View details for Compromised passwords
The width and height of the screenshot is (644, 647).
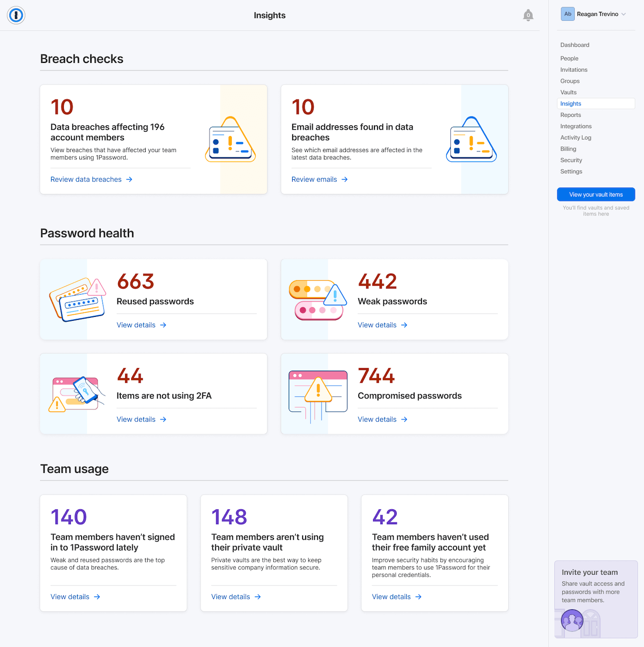[377, 419]
